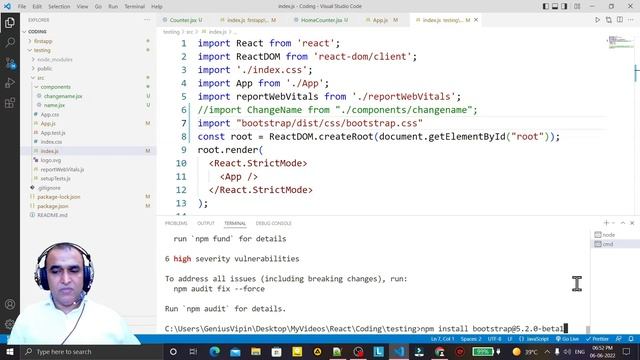Open editor more actions ellipsis
The width and height of the screenshot is (640, 360).
click(x=631, y=20)
